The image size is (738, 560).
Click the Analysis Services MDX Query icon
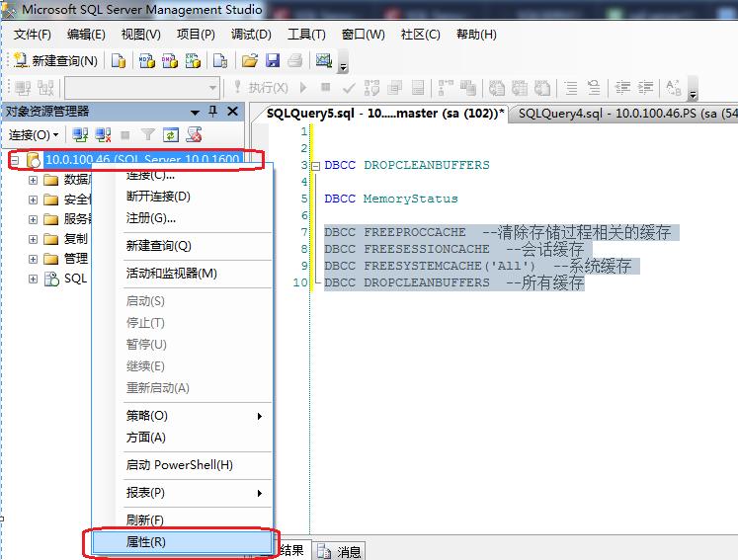coord(147,60)
